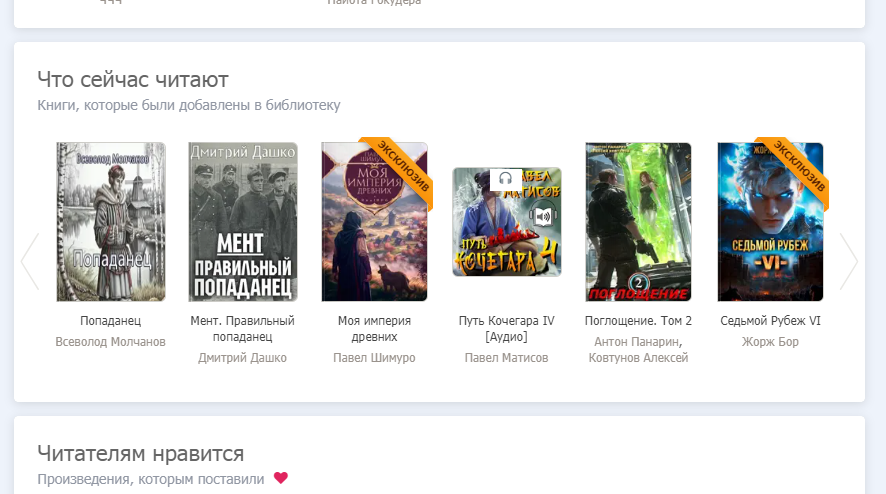
Task: Click the text 'Произведения, которым поставили'
Action: tap(151, 479)
